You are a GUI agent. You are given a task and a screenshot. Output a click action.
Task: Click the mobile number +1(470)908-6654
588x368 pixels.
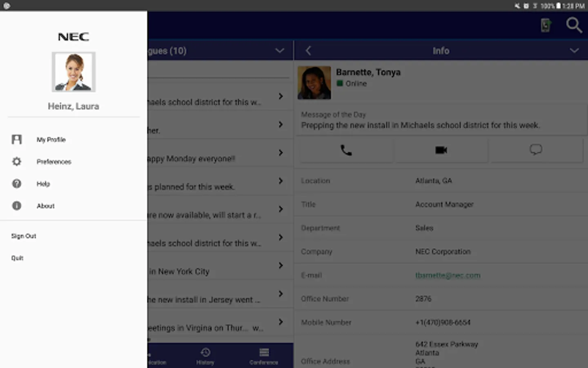443,323
